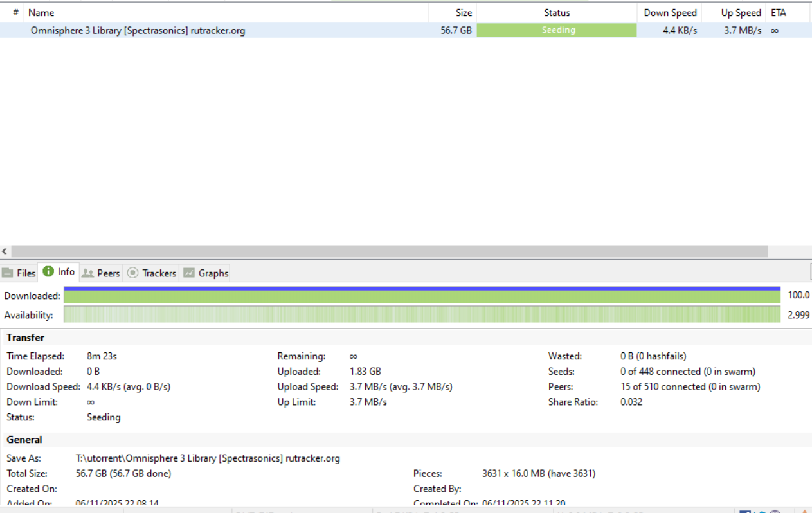The width and height of the screenshot is (812, 513).
Task: Sort by Down Speed column header
Action: pos(670,13)
